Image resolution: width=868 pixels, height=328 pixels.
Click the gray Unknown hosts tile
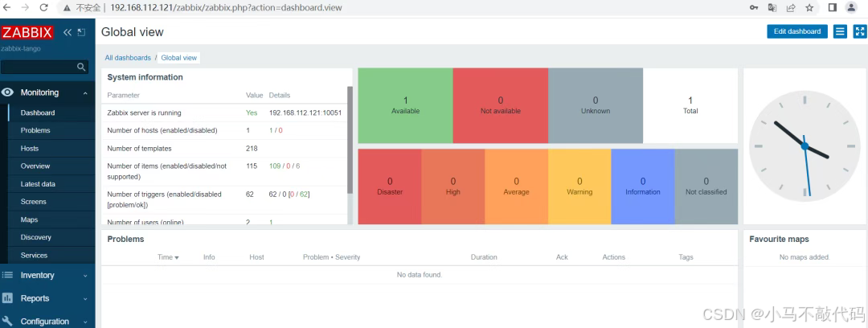pyautogui.click(x=596, y=106)
